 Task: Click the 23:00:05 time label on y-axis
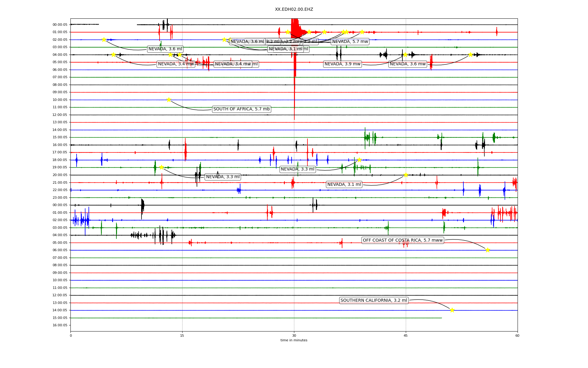point(60,197)
